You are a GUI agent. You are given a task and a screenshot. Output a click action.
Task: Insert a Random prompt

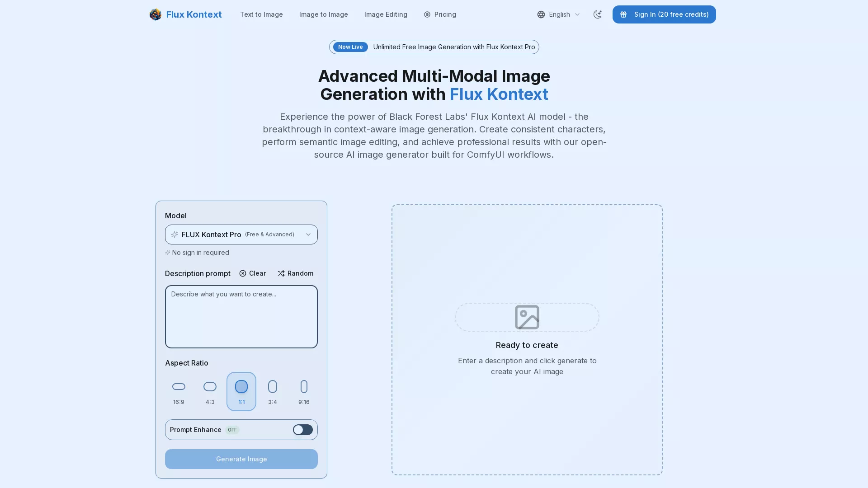click(295, 273)
